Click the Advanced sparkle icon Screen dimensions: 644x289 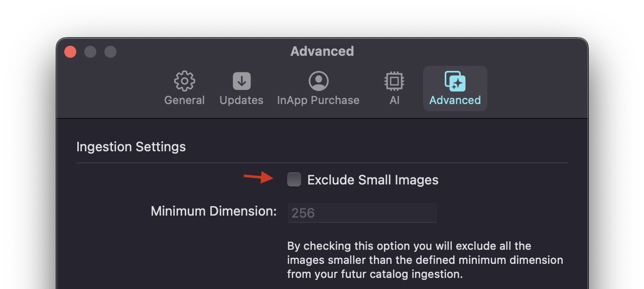coord(455,81)
